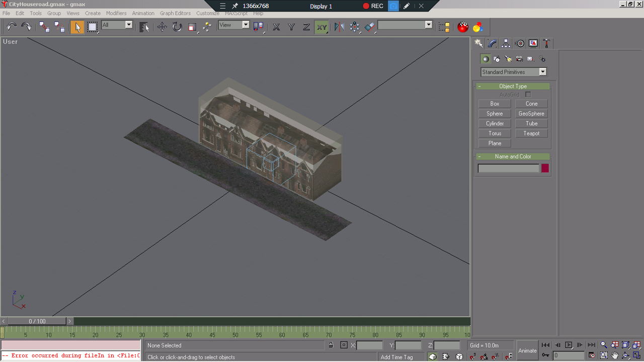Toggle the selection lock padlock
Viewport: 644px width, 362px height.
click(331, 345)
